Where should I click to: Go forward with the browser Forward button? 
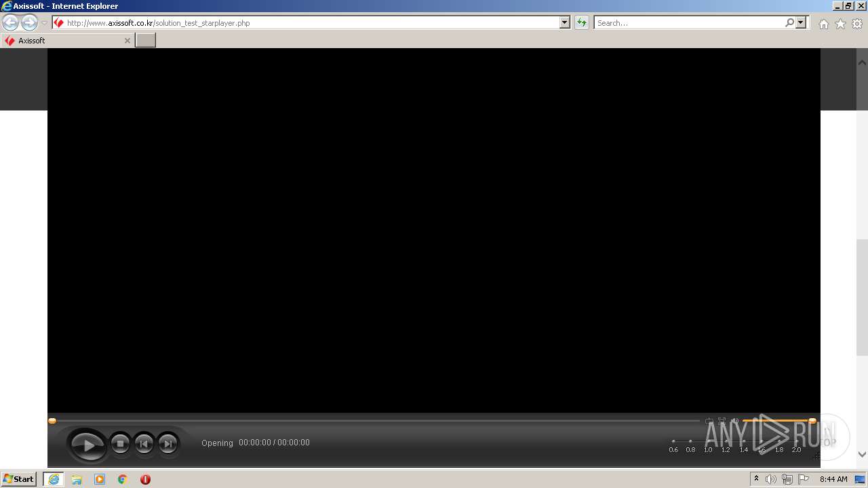point(29,23)
